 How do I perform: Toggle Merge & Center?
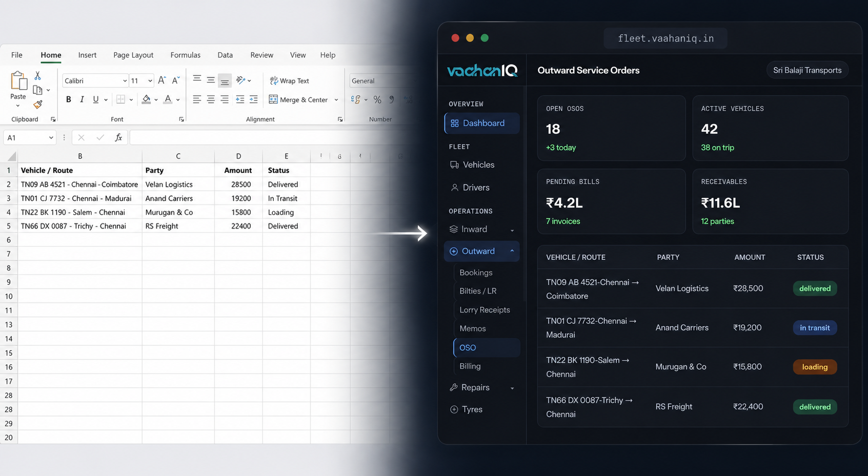point(298,99)
